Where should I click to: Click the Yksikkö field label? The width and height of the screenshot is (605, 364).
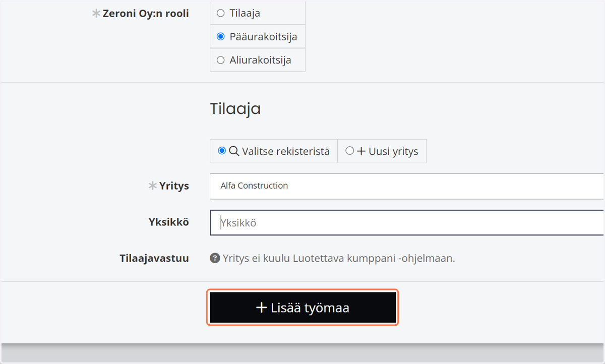pyautogui.click(x=169, y=222)
